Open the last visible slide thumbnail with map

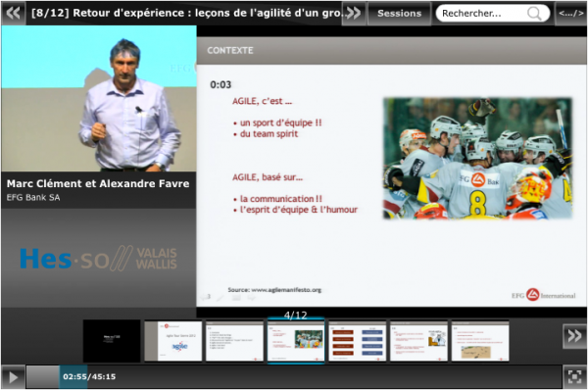(480, 340)
